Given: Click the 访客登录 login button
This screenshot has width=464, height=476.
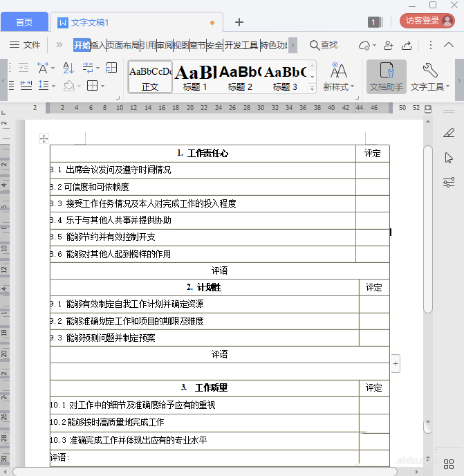Looking at the screenshot, I should tap(427, 21).
